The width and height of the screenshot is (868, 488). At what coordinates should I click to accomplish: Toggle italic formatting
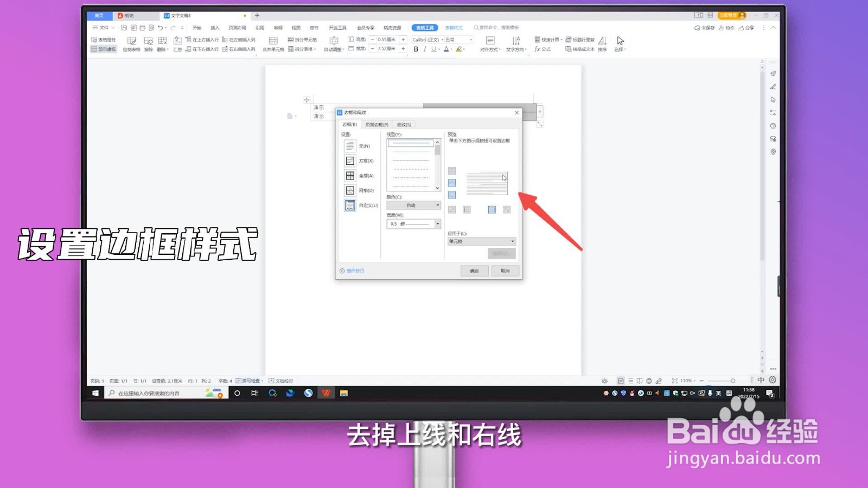(425, 49)
